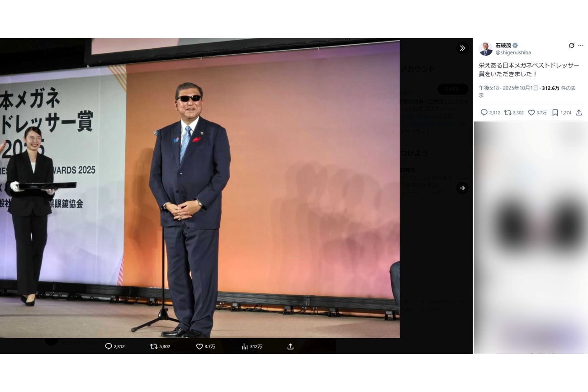Repost icon showing 5,302 in right panel
The width and height of the screenshot is (588, 392).
[507, 113]
